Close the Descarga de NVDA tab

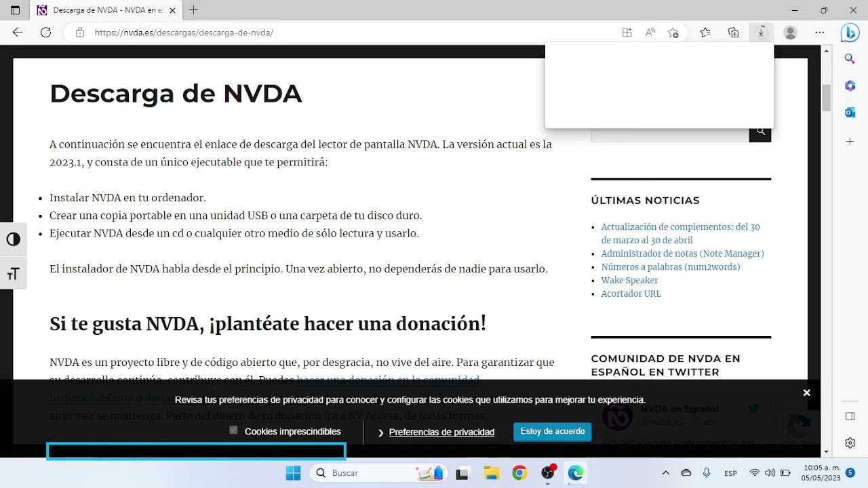(x=172, y=10)
